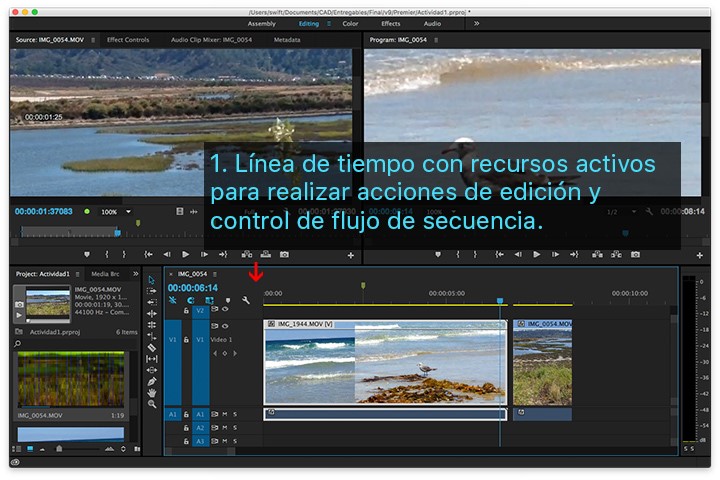This screenshot has width=720, height=480.
Task: Select the Track Select Backward tool
Action: coord(152,302)
